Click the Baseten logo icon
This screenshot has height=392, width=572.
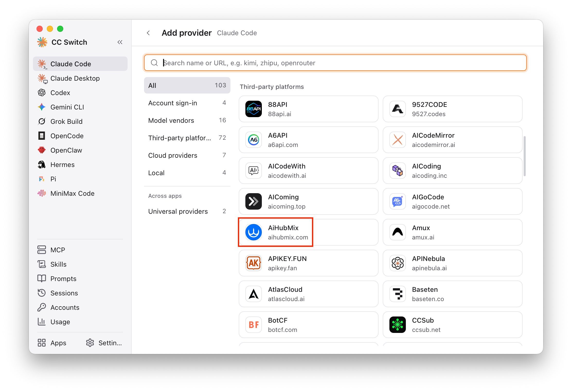[398, 294]
